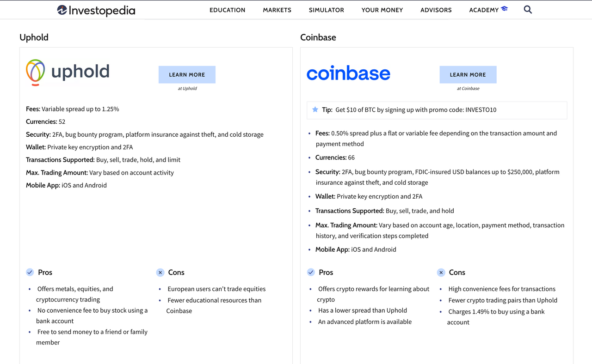The image size is (592, 364).
Task: Open the Your Money menu
Action: pyautogui.click(x=382, y=10)
